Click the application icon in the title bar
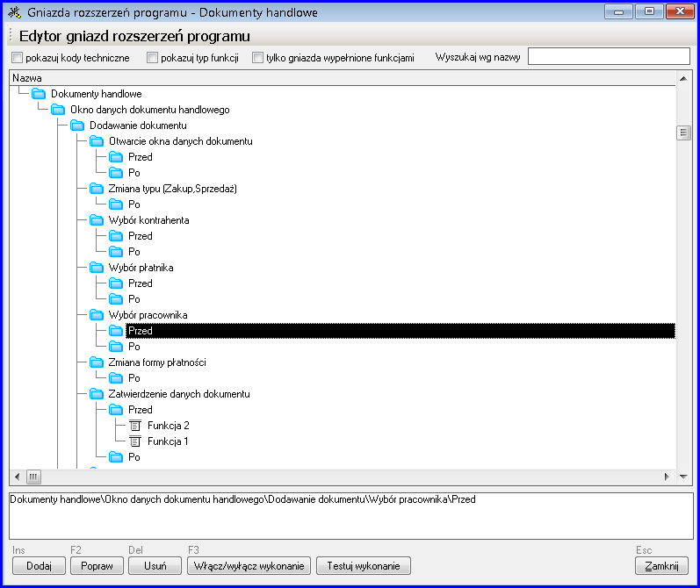The image size is (700, 588). click(15, 12)
